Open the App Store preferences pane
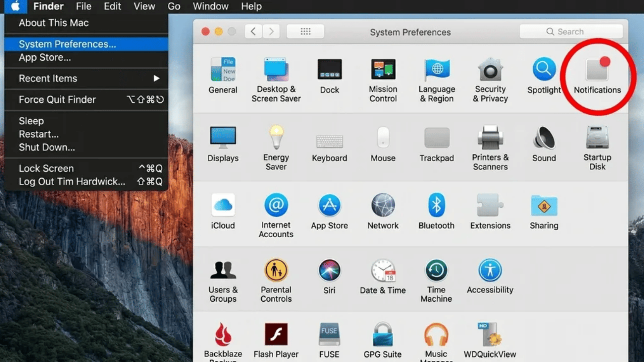644x362 pixels. [329, 212]
